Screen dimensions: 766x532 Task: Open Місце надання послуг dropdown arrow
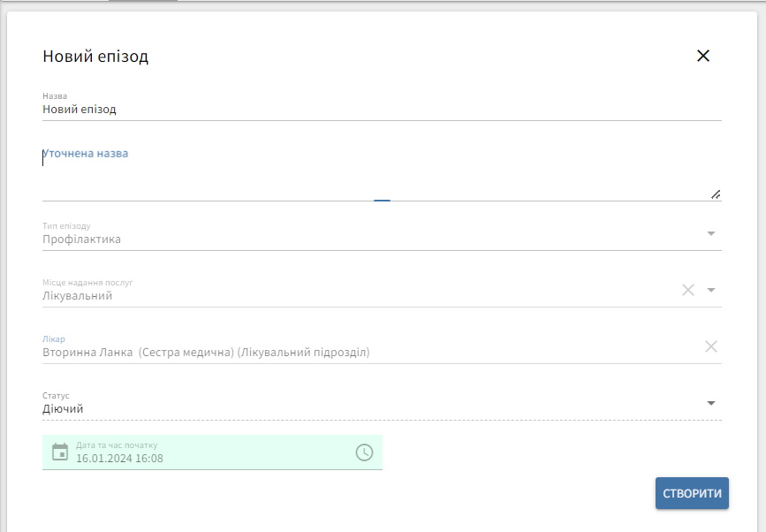711,290
